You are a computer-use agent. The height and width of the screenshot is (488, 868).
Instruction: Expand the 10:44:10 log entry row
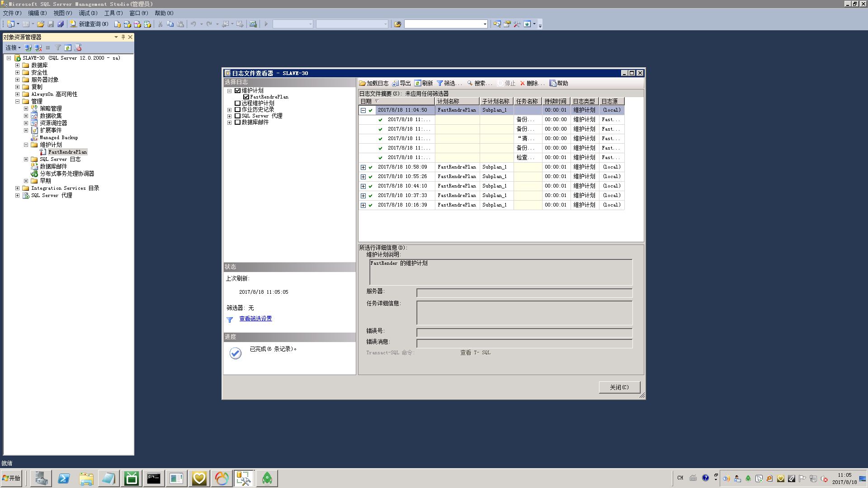click(x=363, y=186)
